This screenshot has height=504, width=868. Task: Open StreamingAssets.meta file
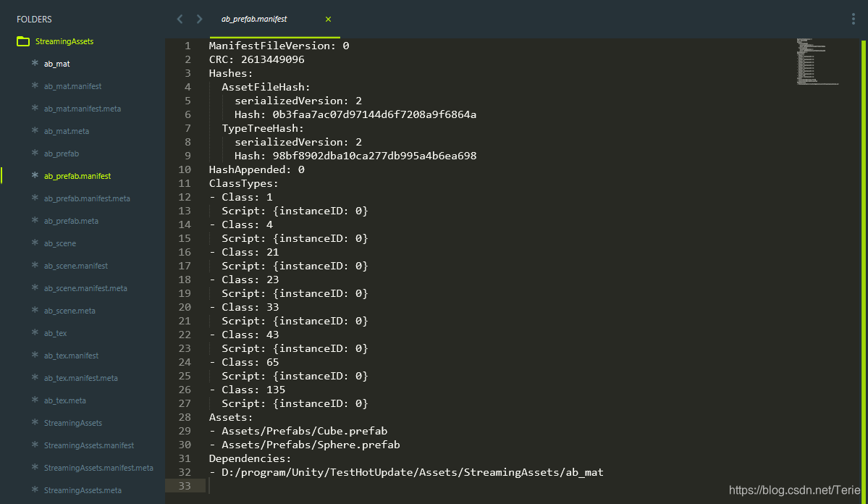pos(83,490)
